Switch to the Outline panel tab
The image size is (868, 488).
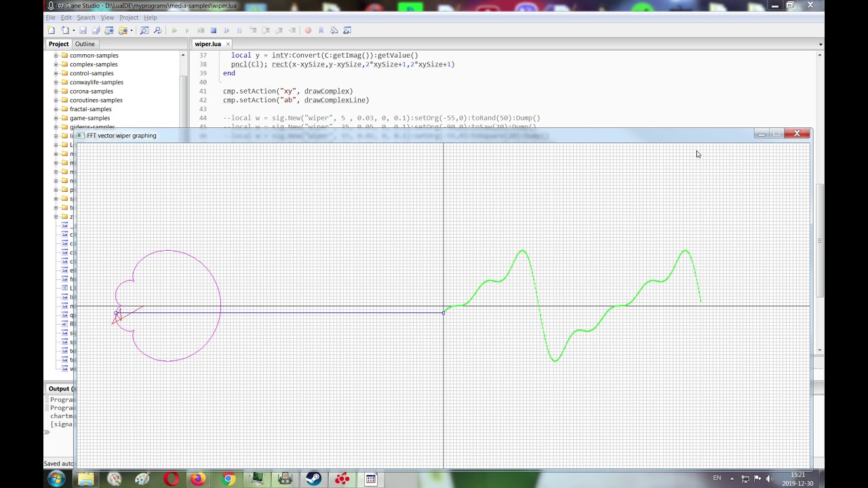point(85,44)
